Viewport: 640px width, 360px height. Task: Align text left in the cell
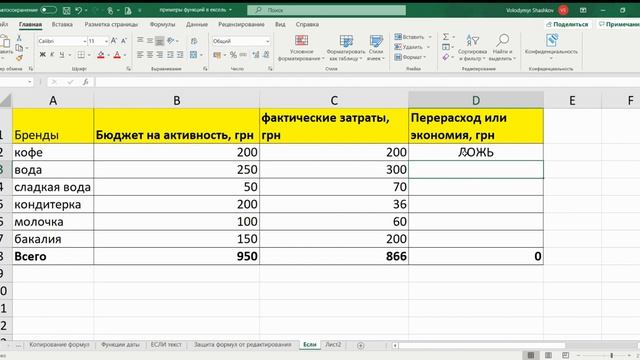pyautogui.click(x=140, y=55)
